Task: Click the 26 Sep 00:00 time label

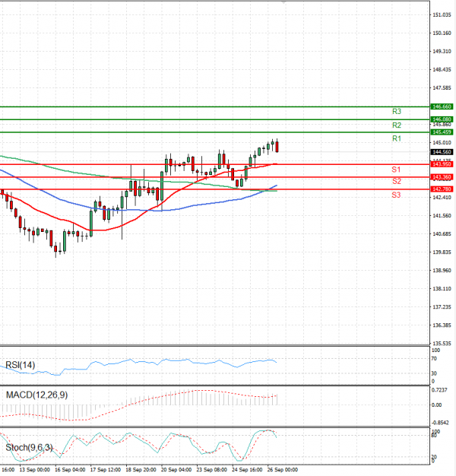Action: coord(283,470)
